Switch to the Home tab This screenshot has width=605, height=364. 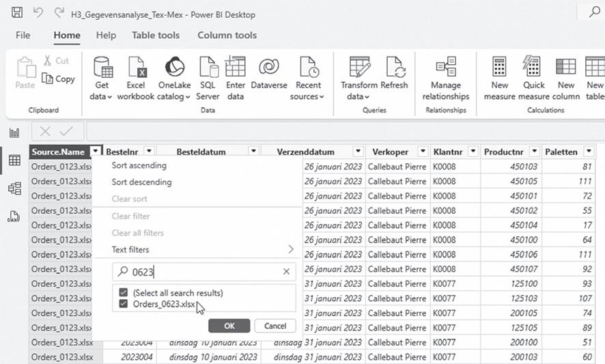click(x=67, y=35)
